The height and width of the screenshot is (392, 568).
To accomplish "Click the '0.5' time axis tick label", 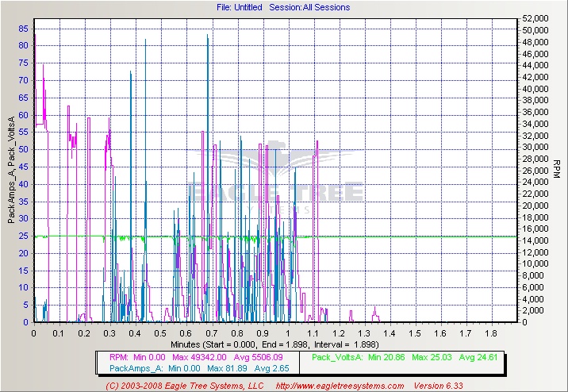I will [x=160, y=333].
